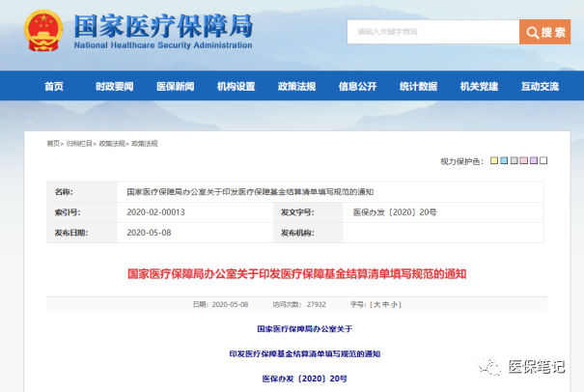Viewport: 584px width, 392px height.
Task: Select the white eye-protection color swatch
Action: 543,160
